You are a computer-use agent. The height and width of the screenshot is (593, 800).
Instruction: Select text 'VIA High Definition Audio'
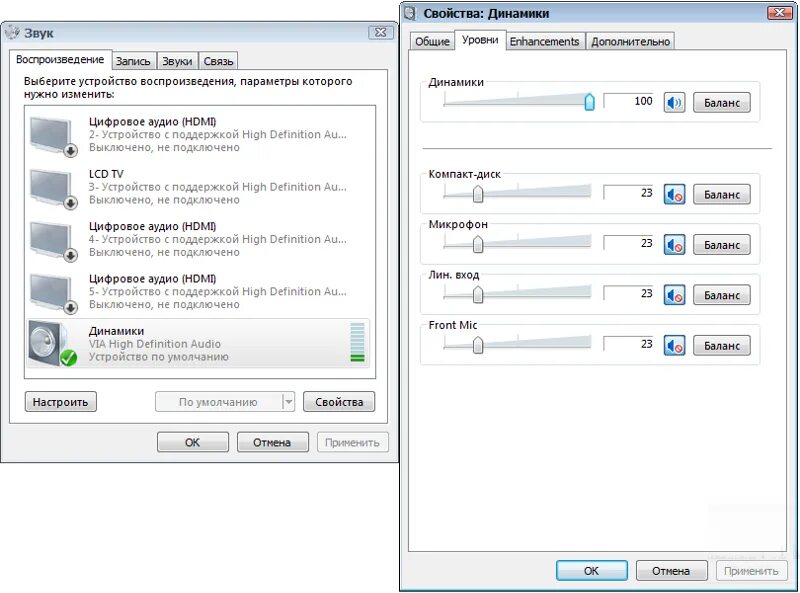point(155,344)
